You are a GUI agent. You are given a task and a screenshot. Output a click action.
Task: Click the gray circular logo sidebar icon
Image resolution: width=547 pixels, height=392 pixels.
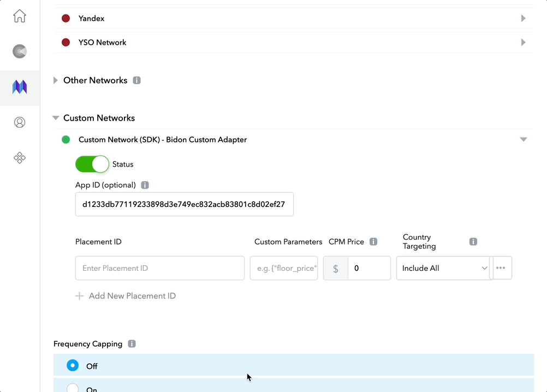coord(20,51)
